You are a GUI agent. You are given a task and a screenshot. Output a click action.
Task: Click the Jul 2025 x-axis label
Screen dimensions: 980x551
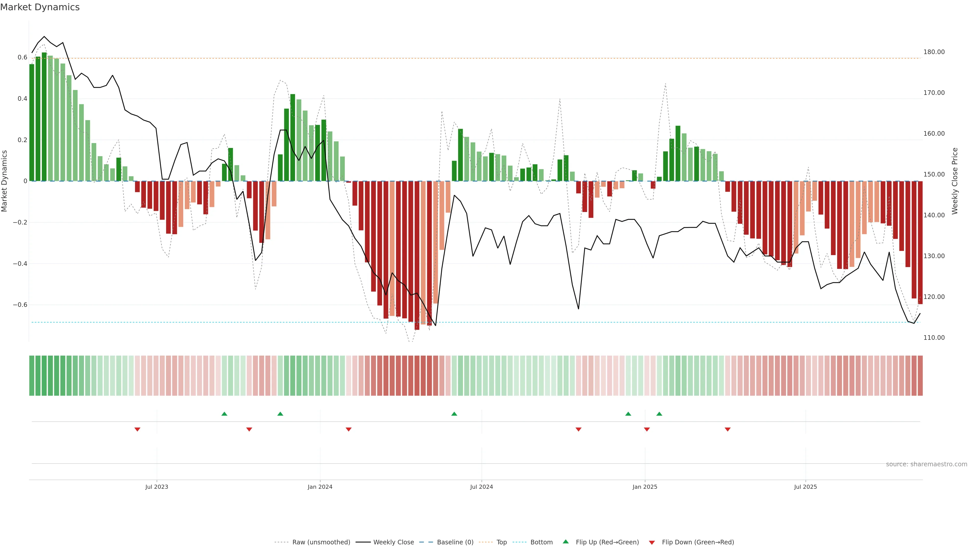tap(805, 487)
